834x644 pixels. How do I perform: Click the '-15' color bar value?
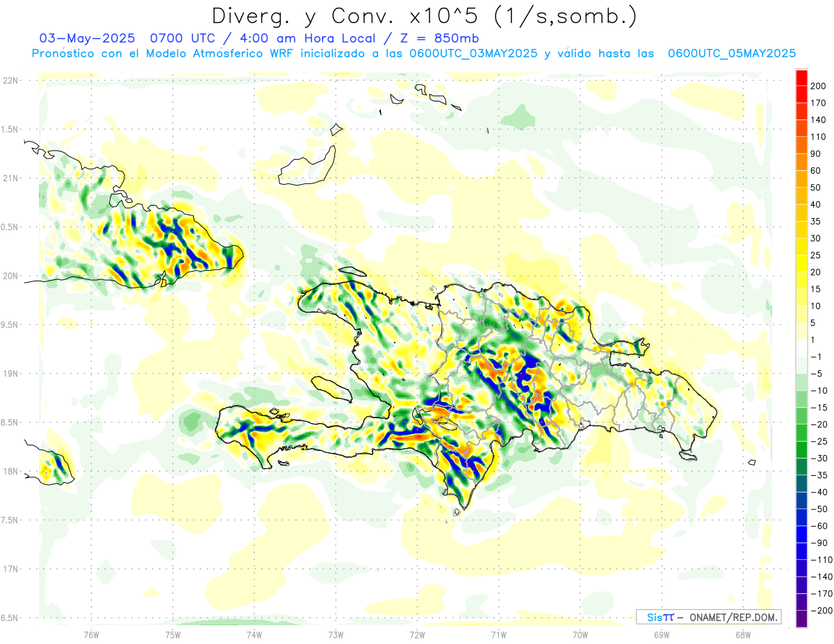[821, 408]
